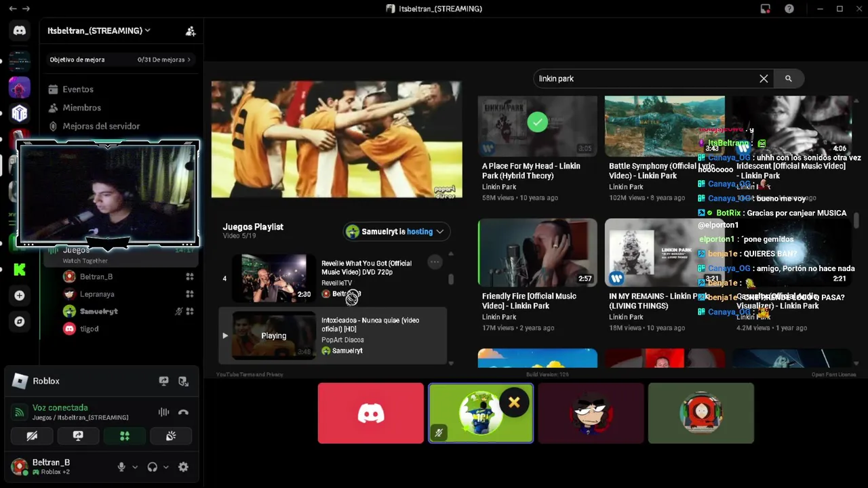Disconnect from the voice channel

[x=183, y=412]
